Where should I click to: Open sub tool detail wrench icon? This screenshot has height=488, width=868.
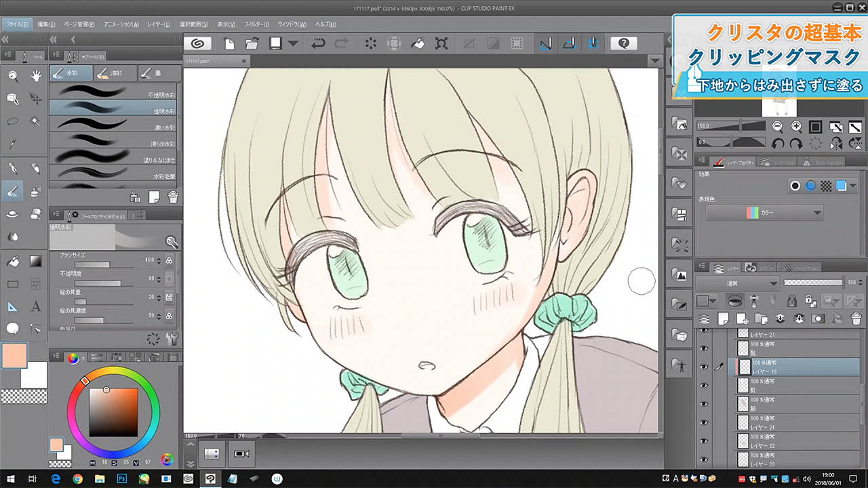173,338
